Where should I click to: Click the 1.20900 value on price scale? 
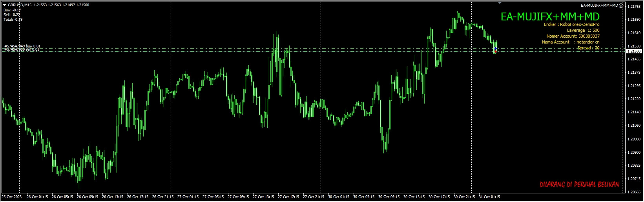(x=634, y=152)
